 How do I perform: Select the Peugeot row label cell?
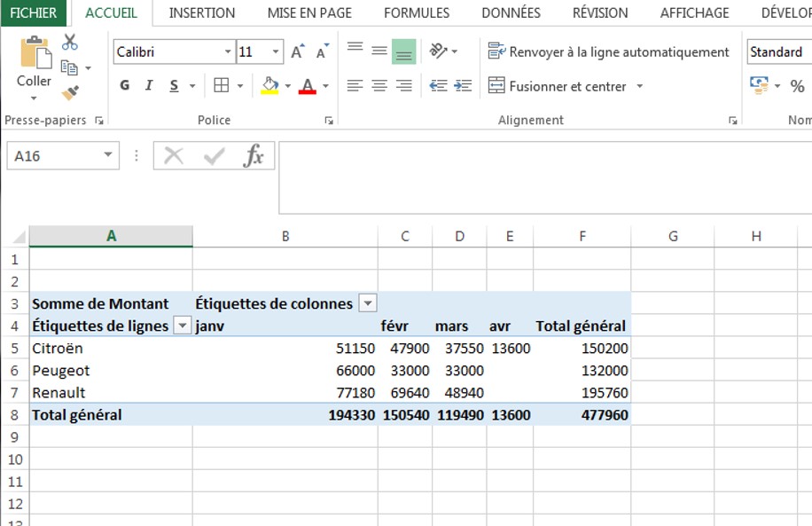(x=111, y=370)
